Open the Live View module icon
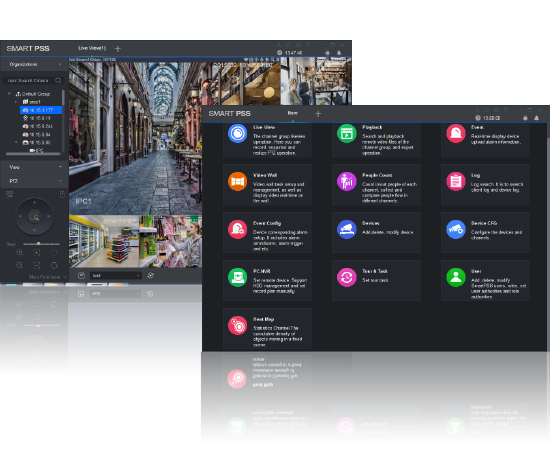Screen dimensions: 550x450 (x=237, y=134)
